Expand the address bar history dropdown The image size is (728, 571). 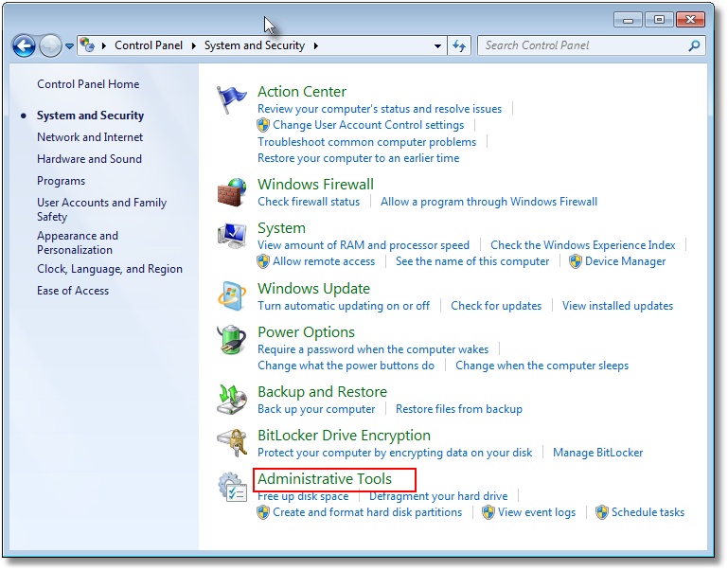(437, 46)
